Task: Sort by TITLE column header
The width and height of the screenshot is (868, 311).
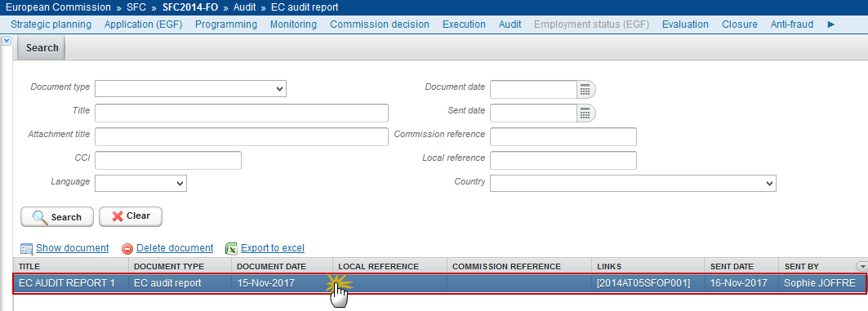Action: (x=71, y=266)
